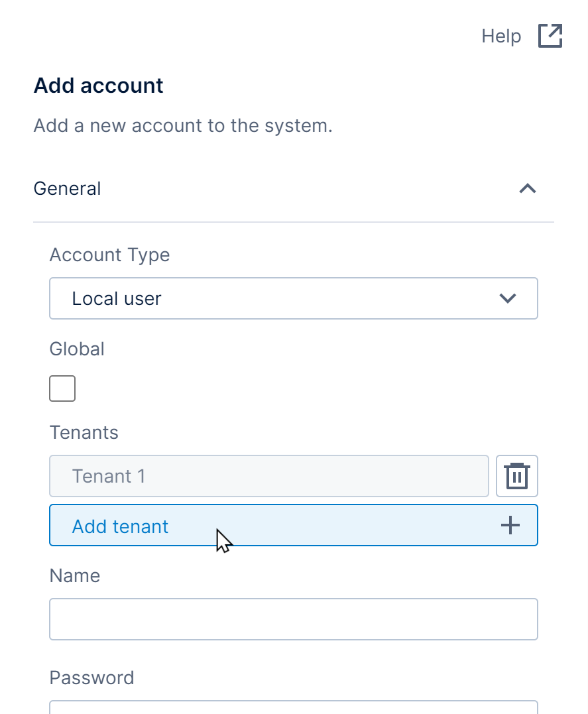The width and height of the screenshot is (588, 714).
Task: Click the Help link
Action: coord(501,36)
